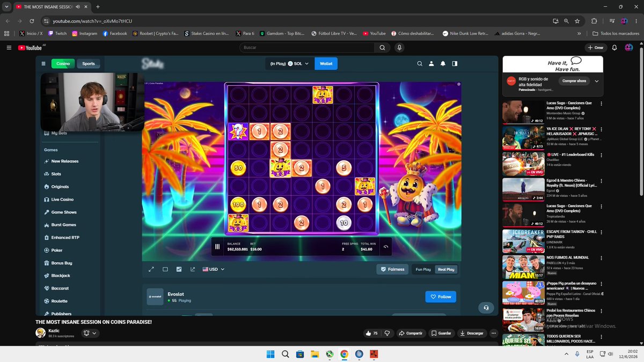
Task: Click the Chrome address bar URL
Action: [x=92, y=21]
